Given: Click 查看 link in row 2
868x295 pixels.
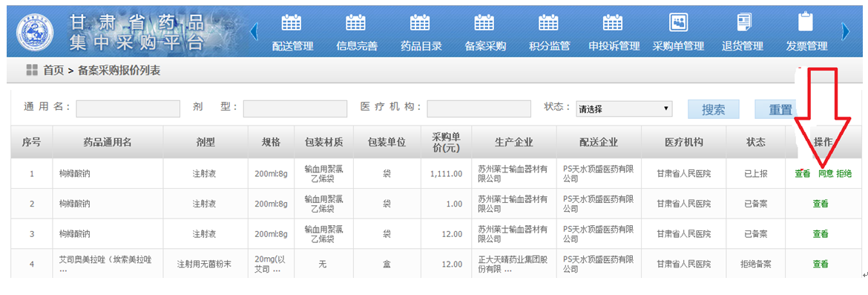Looking at the screenshot, I should coord(821,204).
